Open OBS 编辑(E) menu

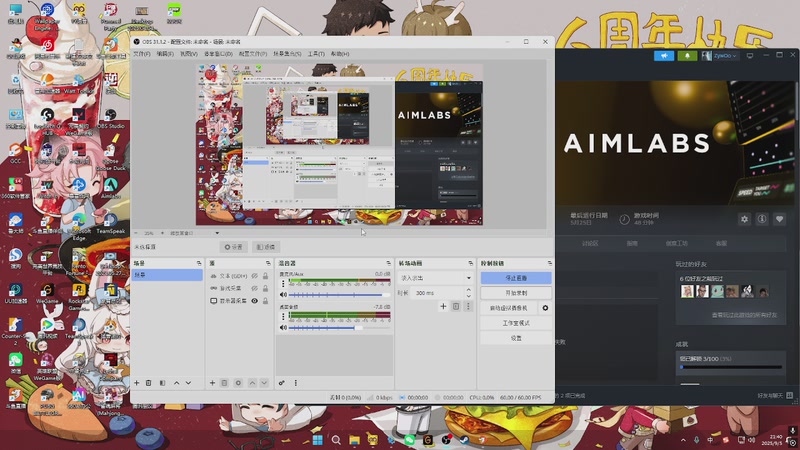(x=165, y=54)
